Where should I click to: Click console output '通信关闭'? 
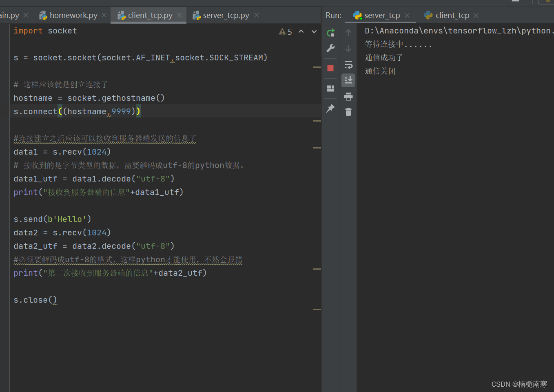coord(380,71)
